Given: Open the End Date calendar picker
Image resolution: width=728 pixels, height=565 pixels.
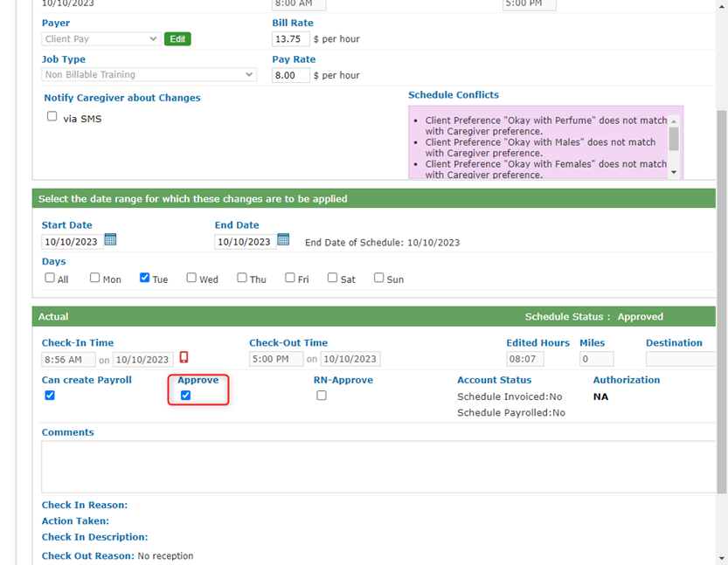Looking at the screenshot, I should point(283,240).
